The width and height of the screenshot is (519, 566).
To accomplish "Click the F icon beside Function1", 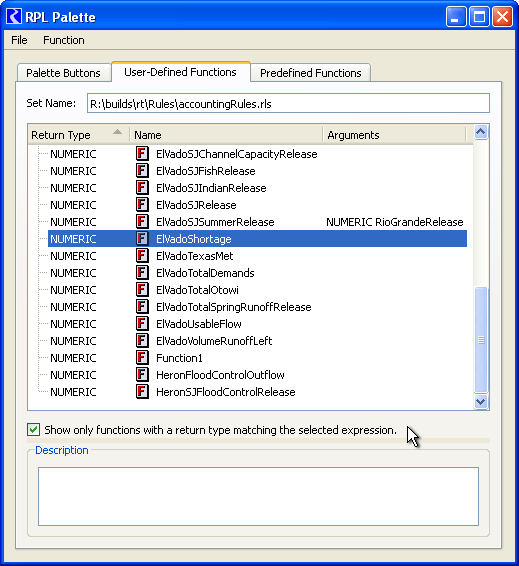I will click(142, 358).
